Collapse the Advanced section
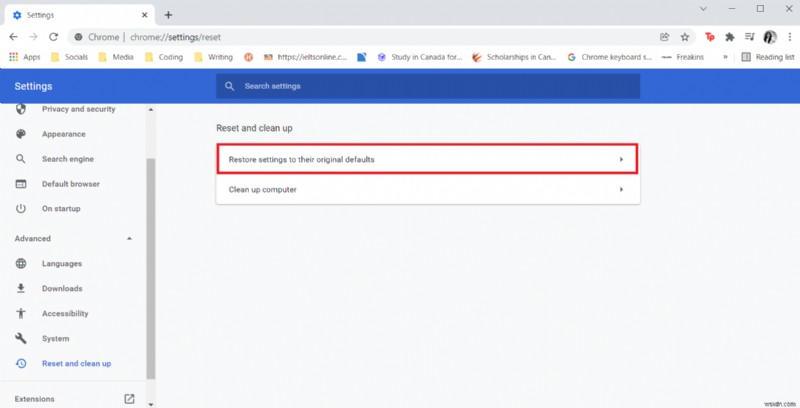This screenshot has width=800, height=408. pyautogui.click(x=130, y=238)
